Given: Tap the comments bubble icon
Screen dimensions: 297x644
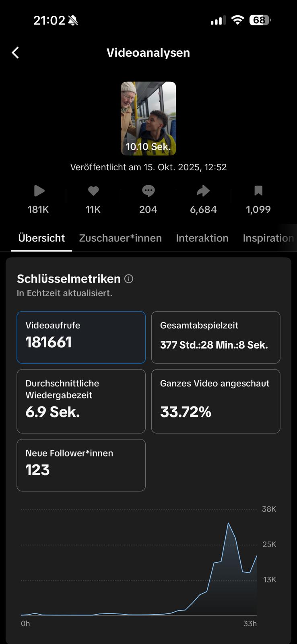Looking at the screenshot, I should (x=148, y=191).
